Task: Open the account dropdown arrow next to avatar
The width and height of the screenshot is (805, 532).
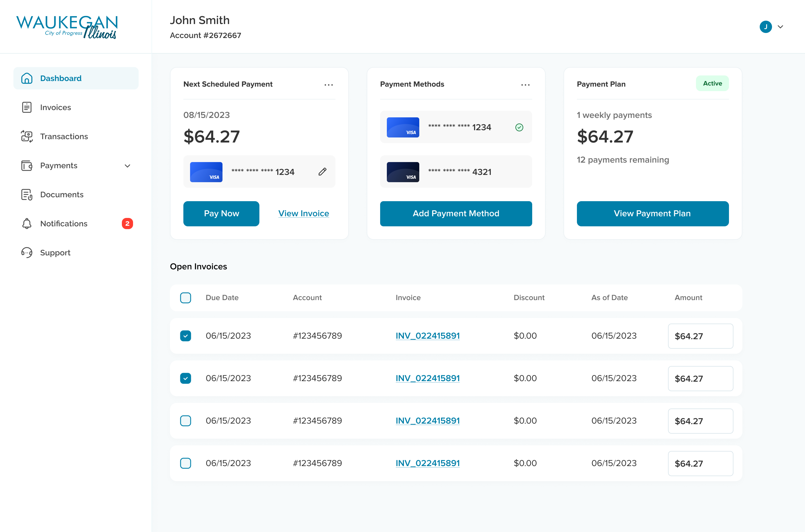Action: pyautogui.click(x=780, y=27)
